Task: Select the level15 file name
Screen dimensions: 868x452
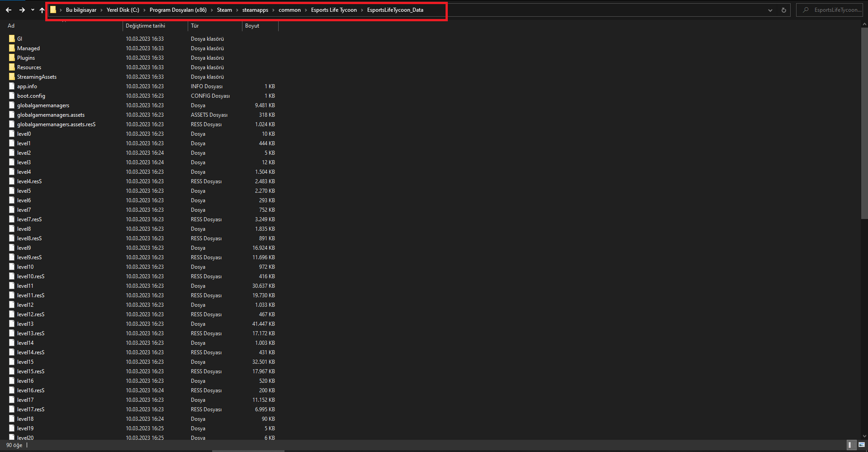Action: (25, 362)
